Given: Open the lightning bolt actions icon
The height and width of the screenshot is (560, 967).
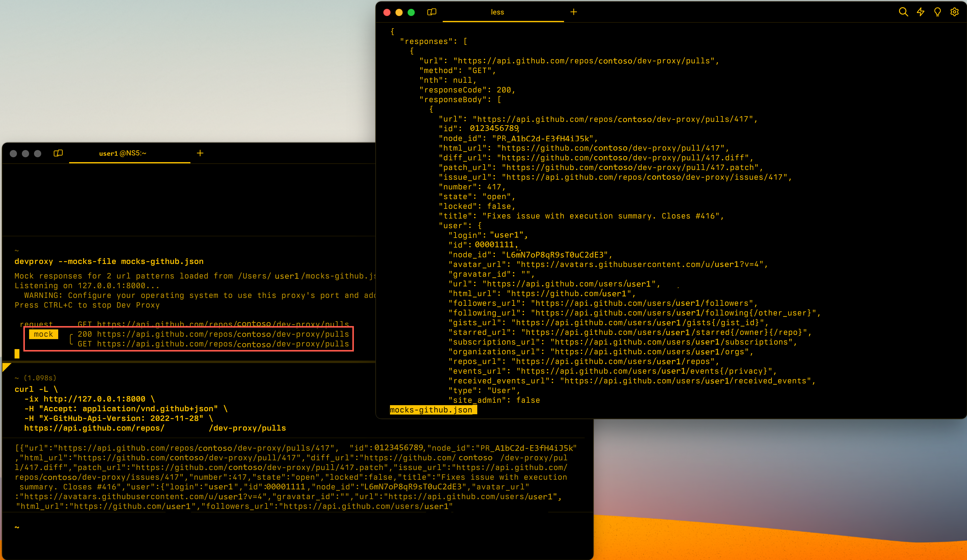Looking at the screenshot, I should (920, 12).
